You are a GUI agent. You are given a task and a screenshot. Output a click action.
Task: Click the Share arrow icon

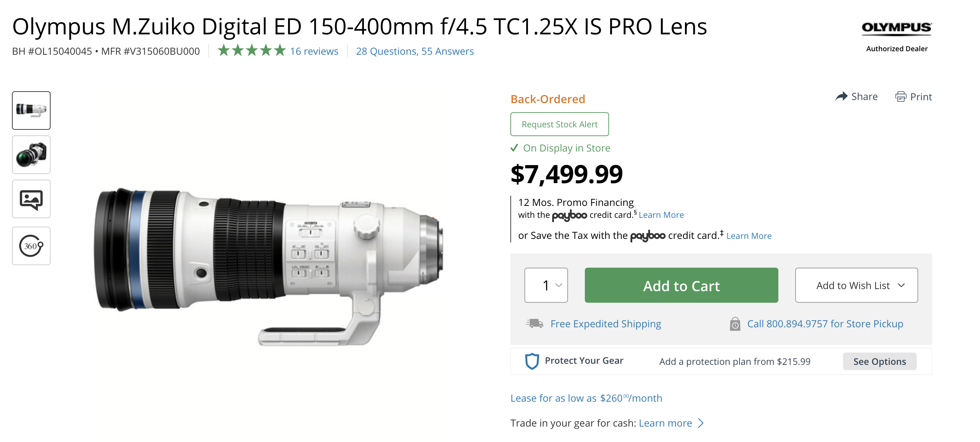841,96
